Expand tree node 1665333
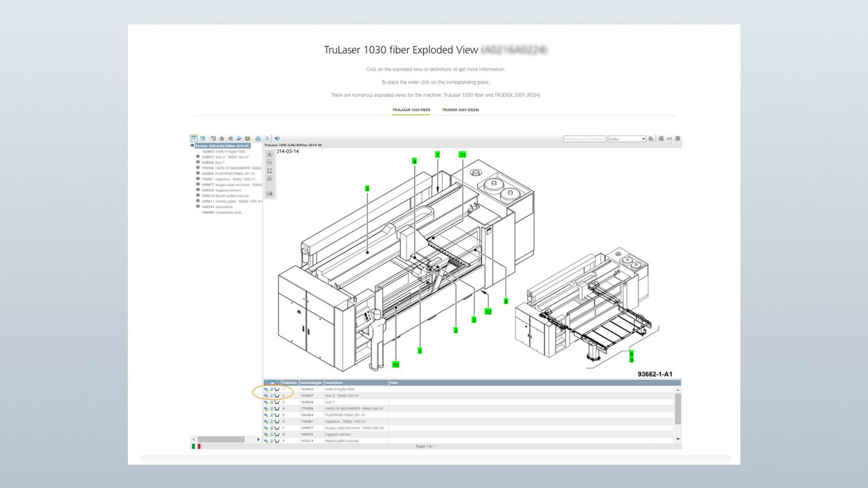 point(198,190)
